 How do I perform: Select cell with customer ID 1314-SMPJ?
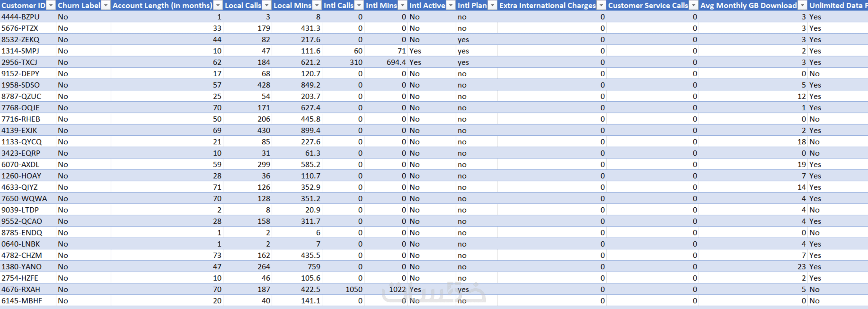pos(28,51)
